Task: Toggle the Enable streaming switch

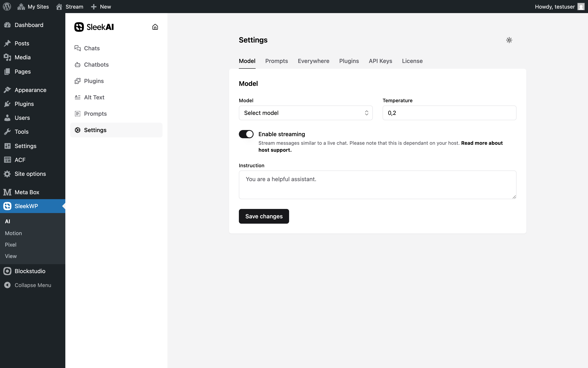Action: pyautogui.click(x=246, y=134)
